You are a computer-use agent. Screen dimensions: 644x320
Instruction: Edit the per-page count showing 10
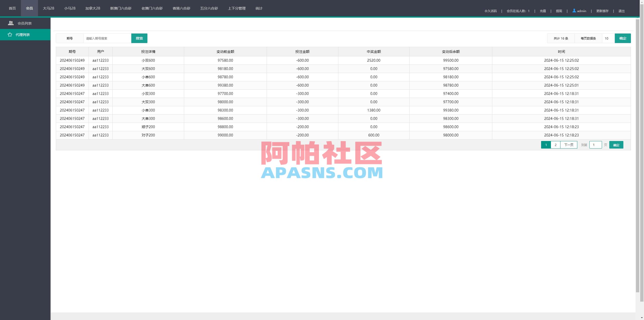[x=607, y=38]
